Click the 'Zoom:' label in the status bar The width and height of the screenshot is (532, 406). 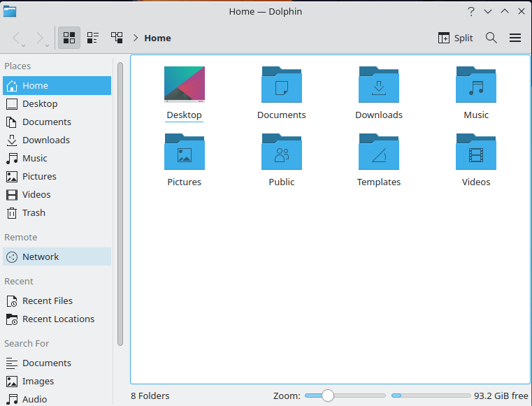[287, 396]
